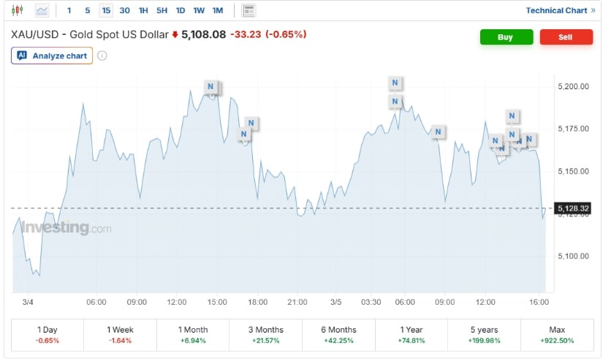Select the 15-minute interval
The height and width of the screenshot is (364, 603).
107,10
